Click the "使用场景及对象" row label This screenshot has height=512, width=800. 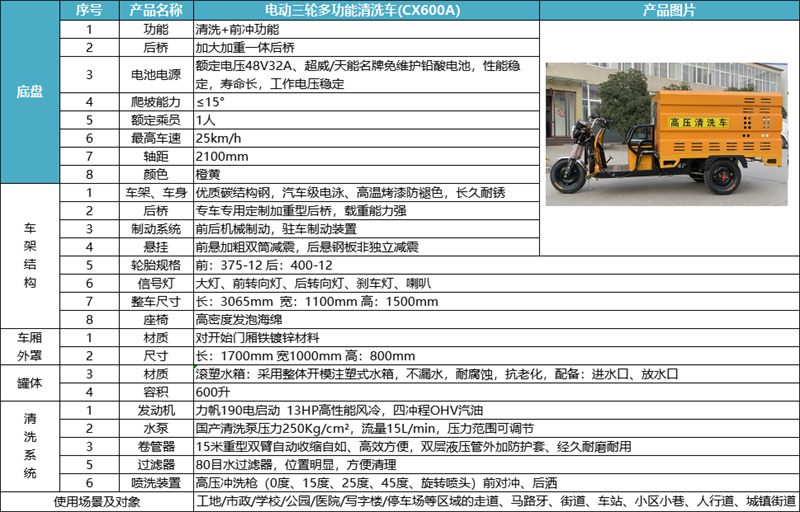coord(97,501)
